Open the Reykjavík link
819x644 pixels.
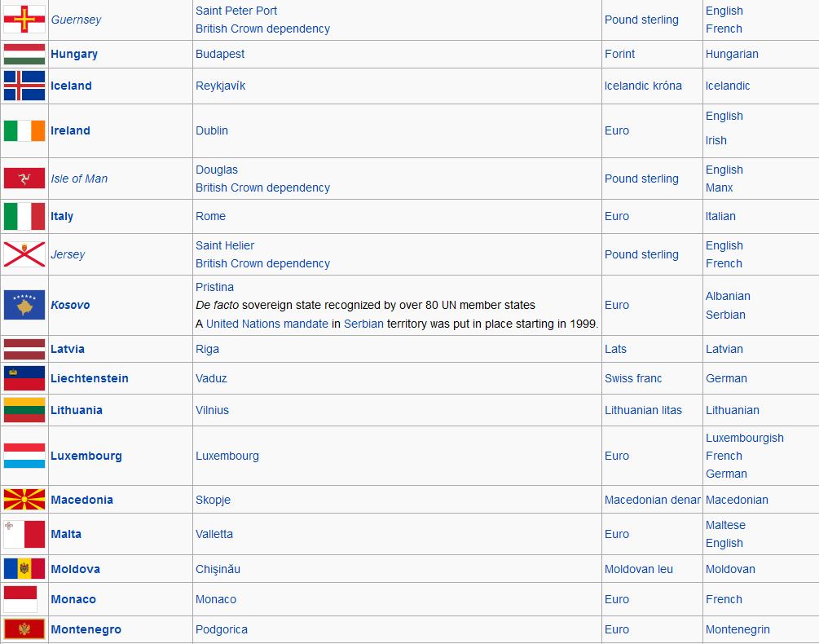pyautogui.click(x=219, y=86)
